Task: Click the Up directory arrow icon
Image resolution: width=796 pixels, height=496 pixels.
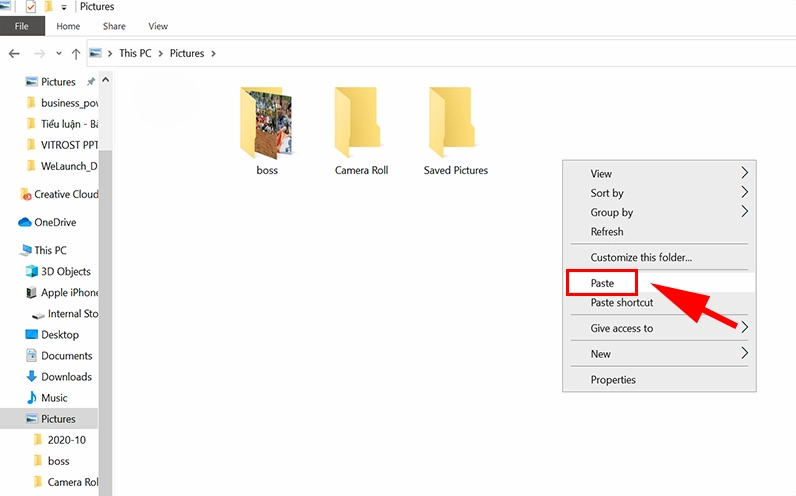Action: (75, 53)
